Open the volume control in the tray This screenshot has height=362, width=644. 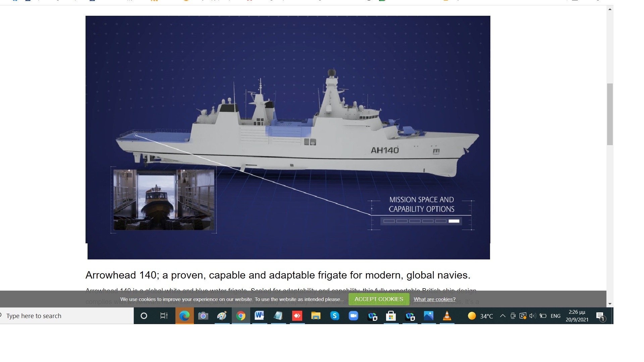pyautogui.click(x=533, y=316)
